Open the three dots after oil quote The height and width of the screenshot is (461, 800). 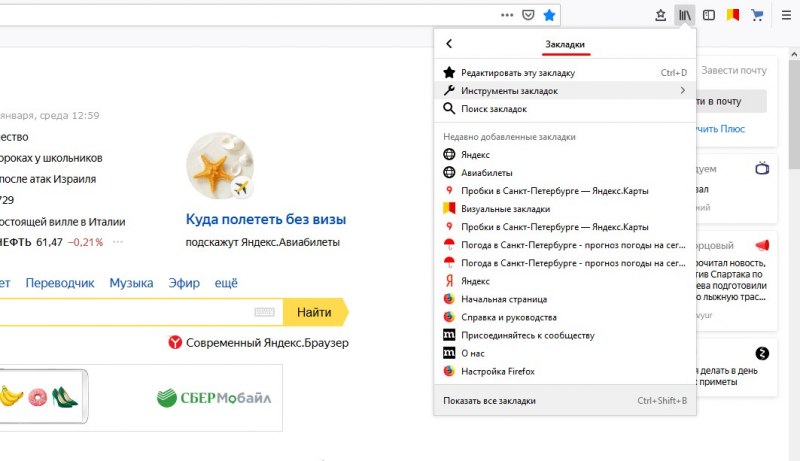coord(118,242)
